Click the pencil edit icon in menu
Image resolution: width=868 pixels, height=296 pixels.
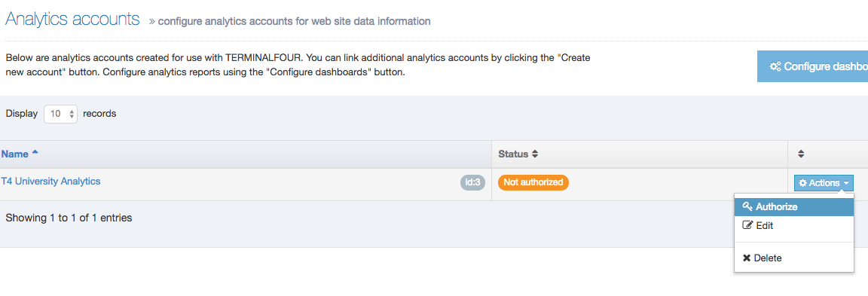click(747, 225)
